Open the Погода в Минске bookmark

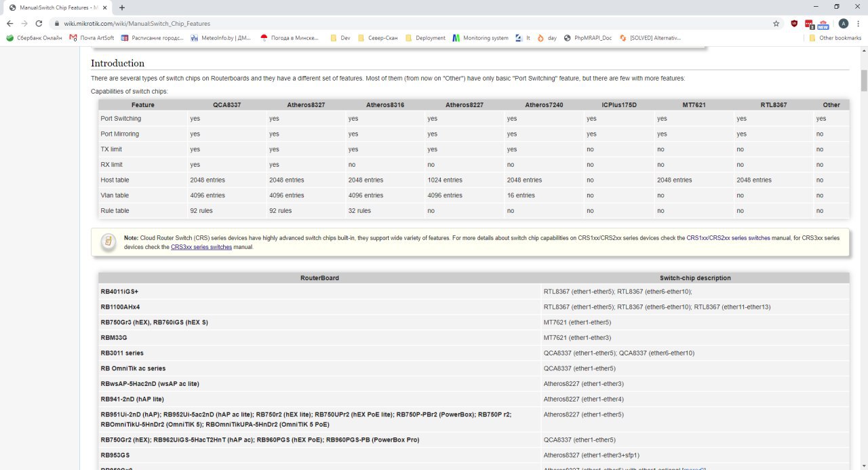pyautogui.click(x=290, y=38)
